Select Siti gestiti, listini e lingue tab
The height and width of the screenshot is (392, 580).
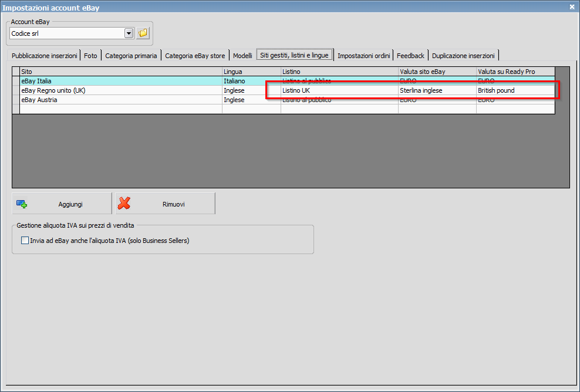click(x=295, y=55)
